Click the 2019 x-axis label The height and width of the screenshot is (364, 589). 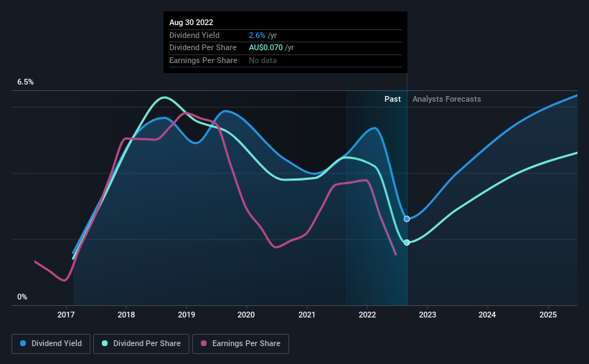coord(187,315)
